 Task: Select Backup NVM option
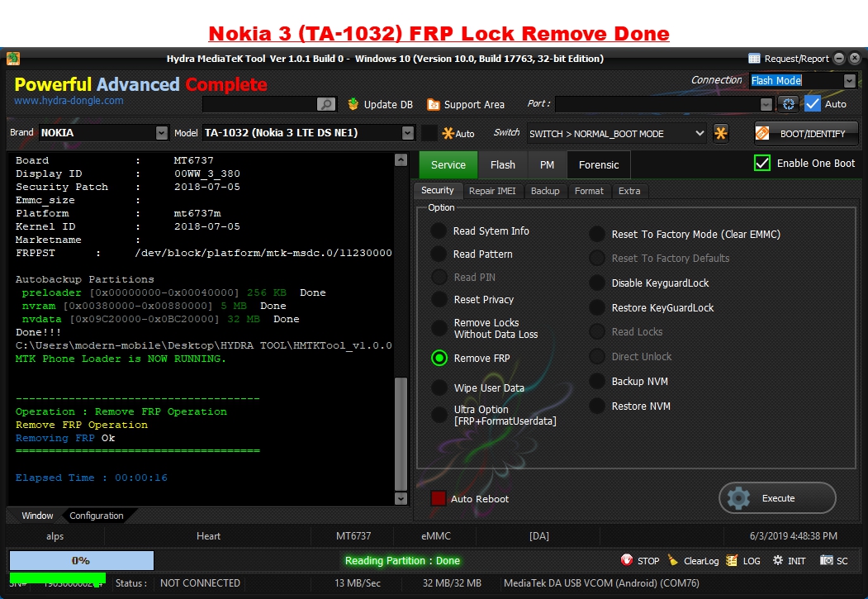pos(597,382)
